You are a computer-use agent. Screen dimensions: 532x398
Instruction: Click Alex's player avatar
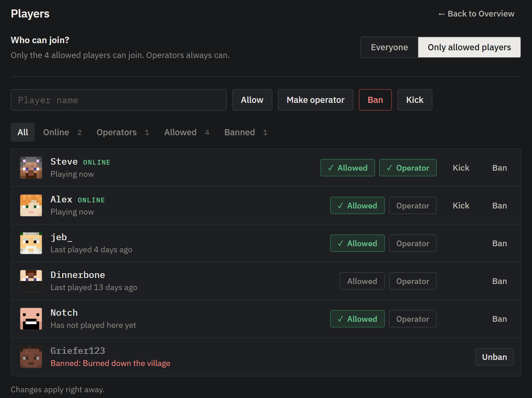click(x=31, y=205)
